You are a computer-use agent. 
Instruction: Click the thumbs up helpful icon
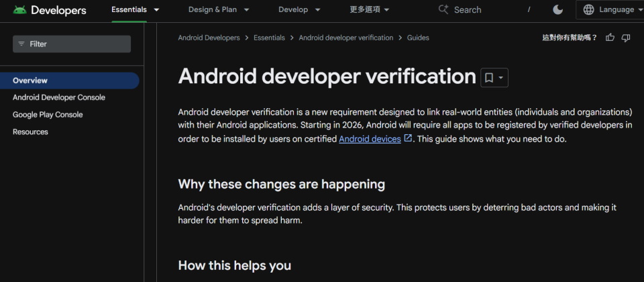(610, 38)
